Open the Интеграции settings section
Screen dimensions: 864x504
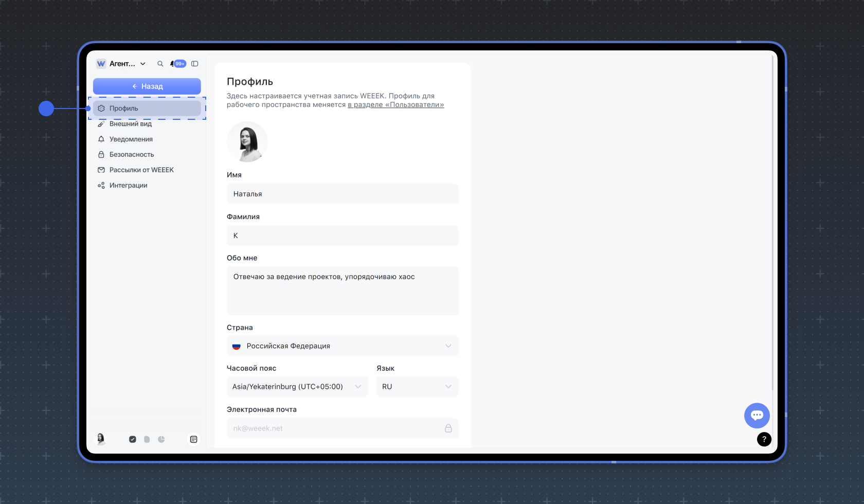click(128, 186)
